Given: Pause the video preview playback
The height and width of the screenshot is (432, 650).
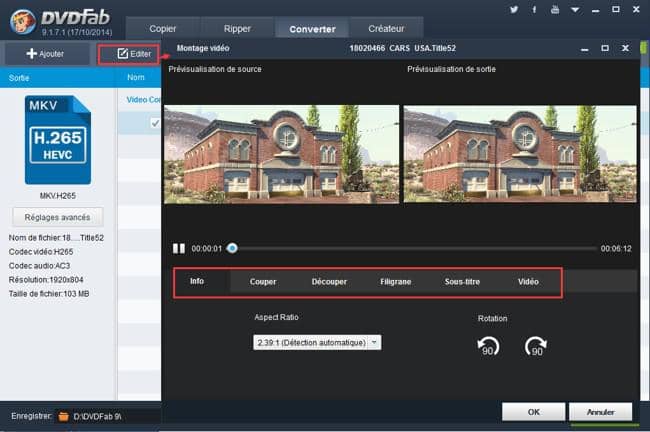Looking at the screenshot, I should [179, 248].
